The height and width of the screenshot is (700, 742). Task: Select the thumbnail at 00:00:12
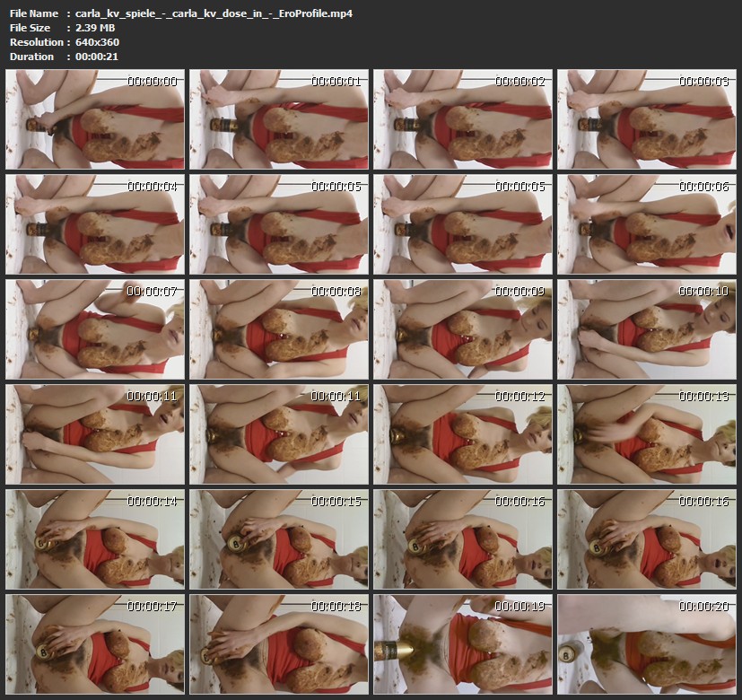click(x=463, y=433)
